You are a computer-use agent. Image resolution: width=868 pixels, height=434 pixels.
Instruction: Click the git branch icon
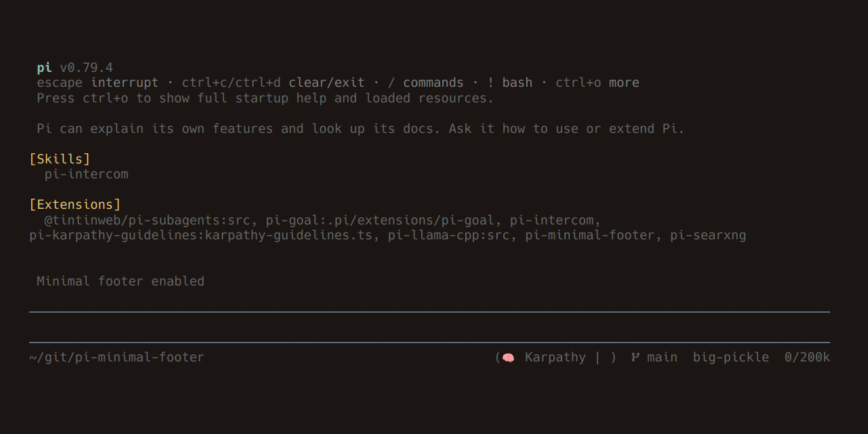pyautogui.click(x=635, y=357)
